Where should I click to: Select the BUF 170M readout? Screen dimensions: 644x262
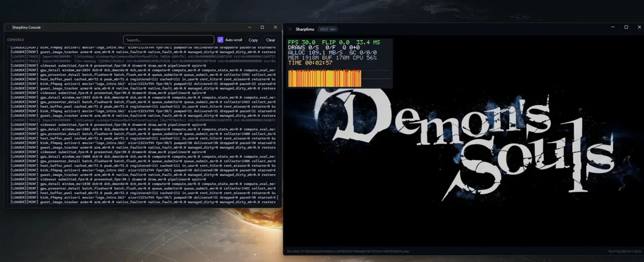tap(336, 58)
